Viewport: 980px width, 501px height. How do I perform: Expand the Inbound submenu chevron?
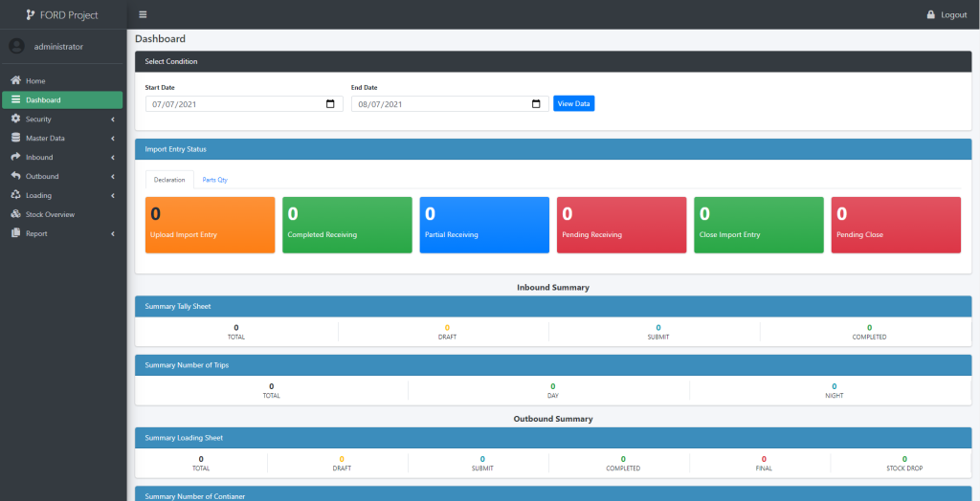pos(113,158)
